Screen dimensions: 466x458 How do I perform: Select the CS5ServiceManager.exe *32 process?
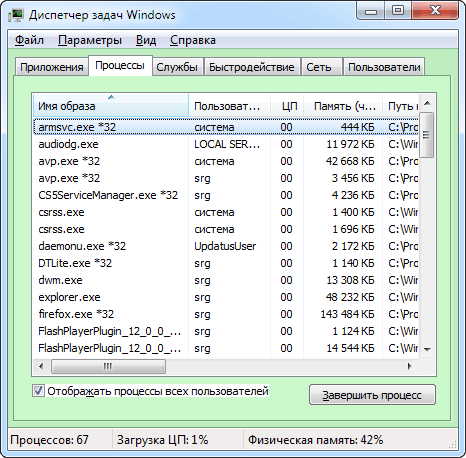(x=226, y=195)
